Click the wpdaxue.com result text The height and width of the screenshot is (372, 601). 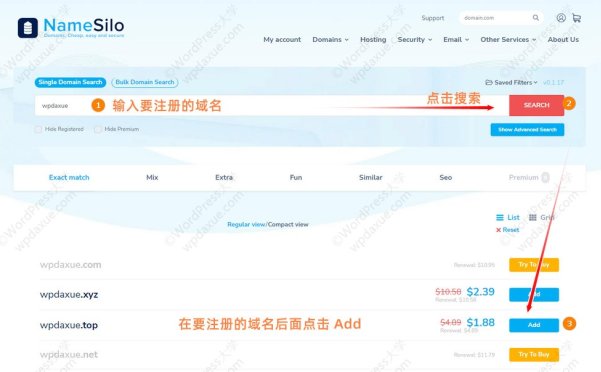click(71, 265)
